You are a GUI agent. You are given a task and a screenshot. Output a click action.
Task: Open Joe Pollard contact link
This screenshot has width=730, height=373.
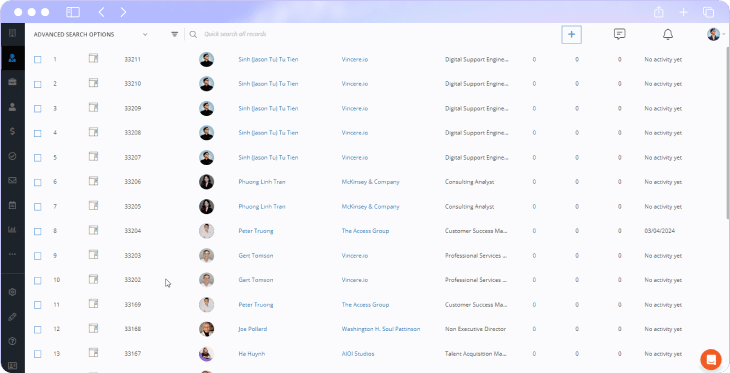[x=253, y=329]
